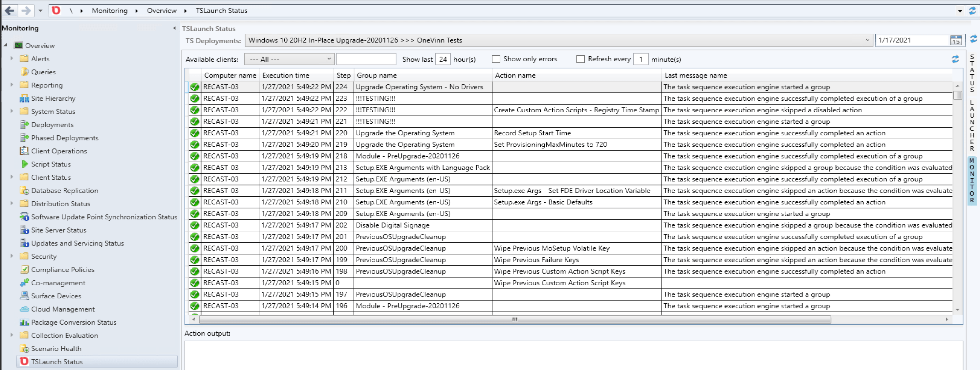
Task: Switch to the Monitor vertical tab
Action: [972, 181]
